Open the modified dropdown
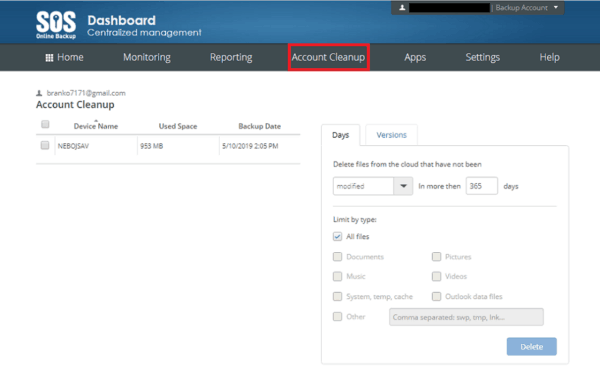Viewport: 600px width, 391px height. 373,186
